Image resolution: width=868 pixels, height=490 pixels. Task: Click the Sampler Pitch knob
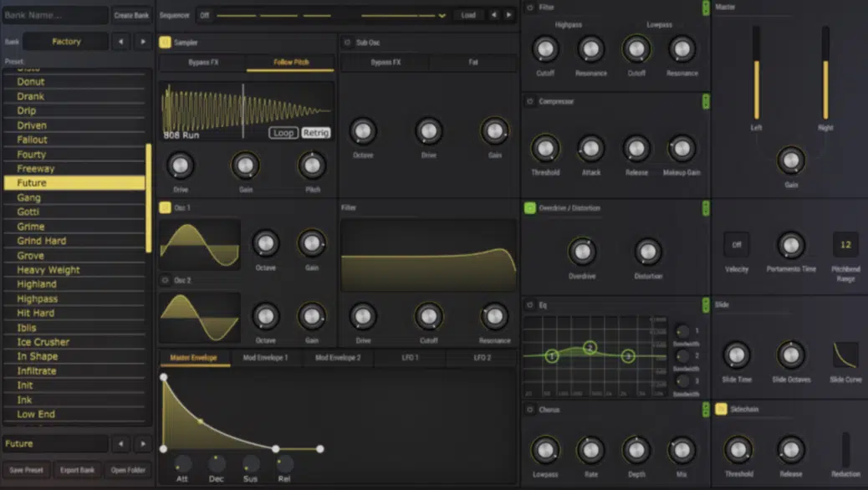point(312,166)
